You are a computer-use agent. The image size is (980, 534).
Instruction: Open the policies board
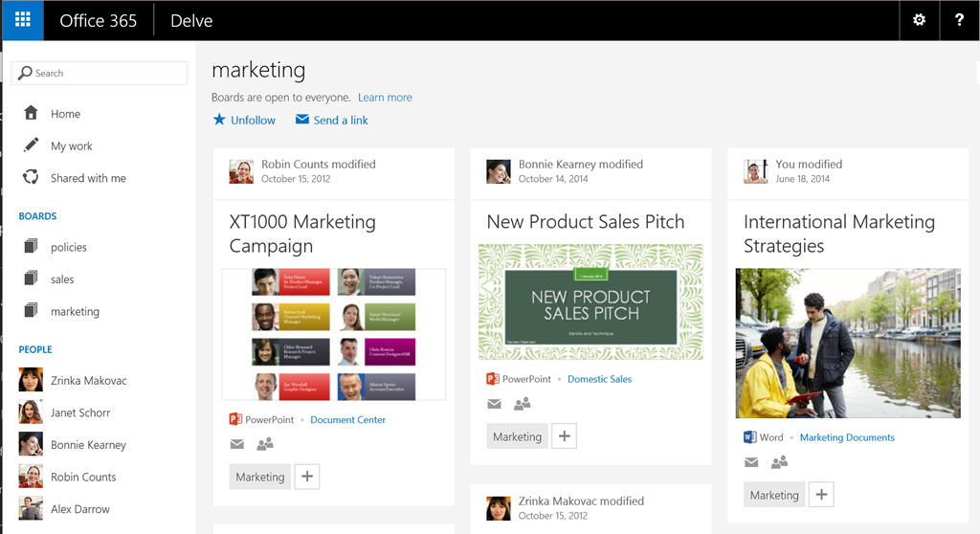(x=69, y=247)
